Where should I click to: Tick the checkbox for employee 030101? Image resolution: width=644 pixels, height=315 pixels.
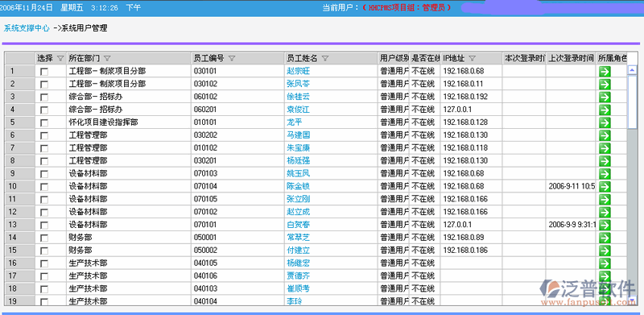click(44, 72)
